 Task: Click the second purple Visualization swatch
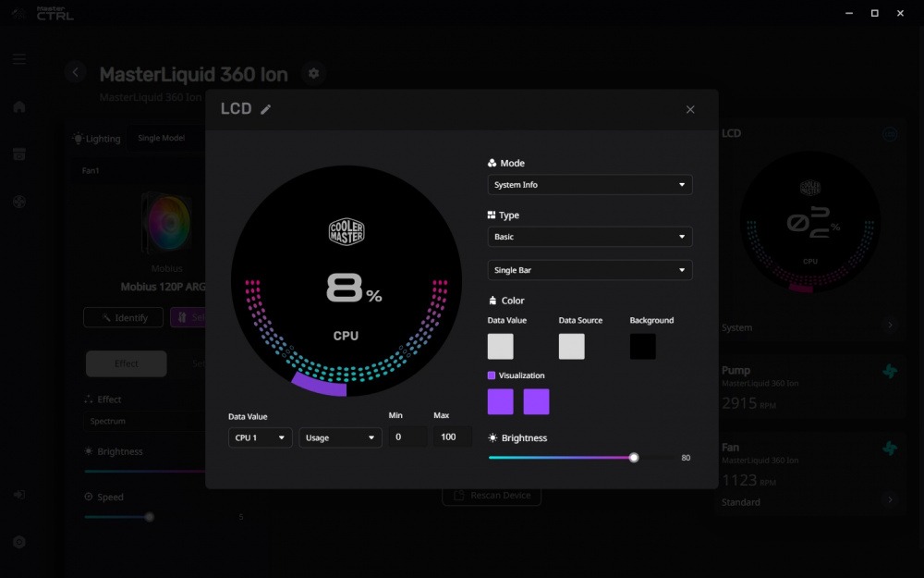coord(536,401)
